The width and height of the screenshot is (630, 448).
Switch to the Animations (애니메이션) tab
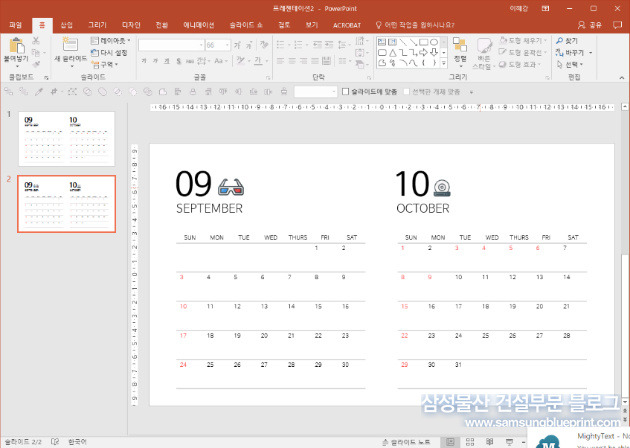pos(198,25)
